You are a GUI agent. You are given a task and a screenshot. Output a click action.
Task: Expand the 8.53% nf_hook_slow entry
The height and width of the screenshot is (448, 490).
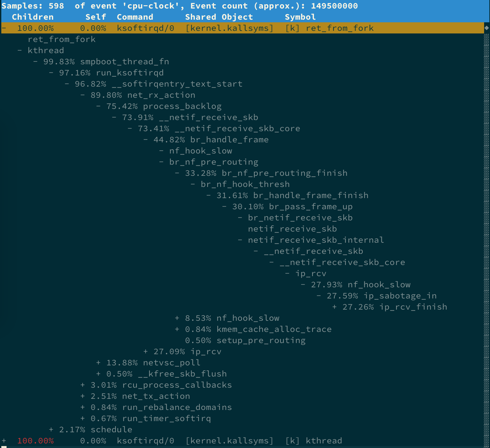click(x=177, y=318)
